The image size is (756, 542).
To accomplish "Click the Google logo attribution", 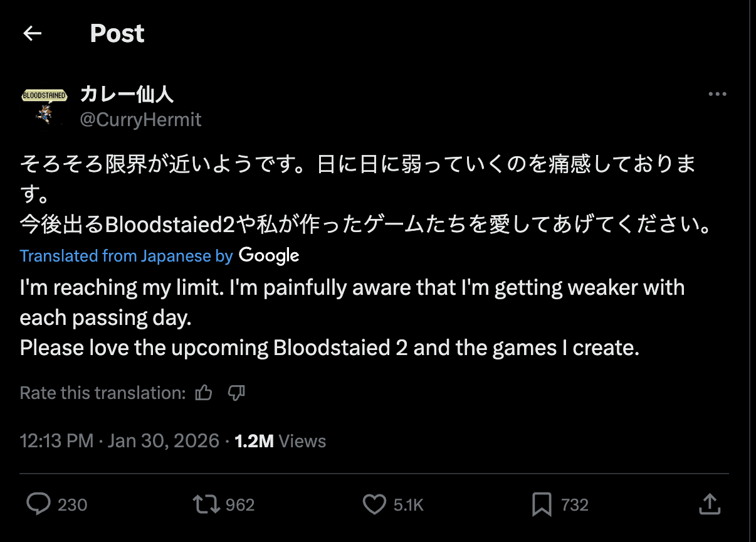I will click(x=268, y=255).
